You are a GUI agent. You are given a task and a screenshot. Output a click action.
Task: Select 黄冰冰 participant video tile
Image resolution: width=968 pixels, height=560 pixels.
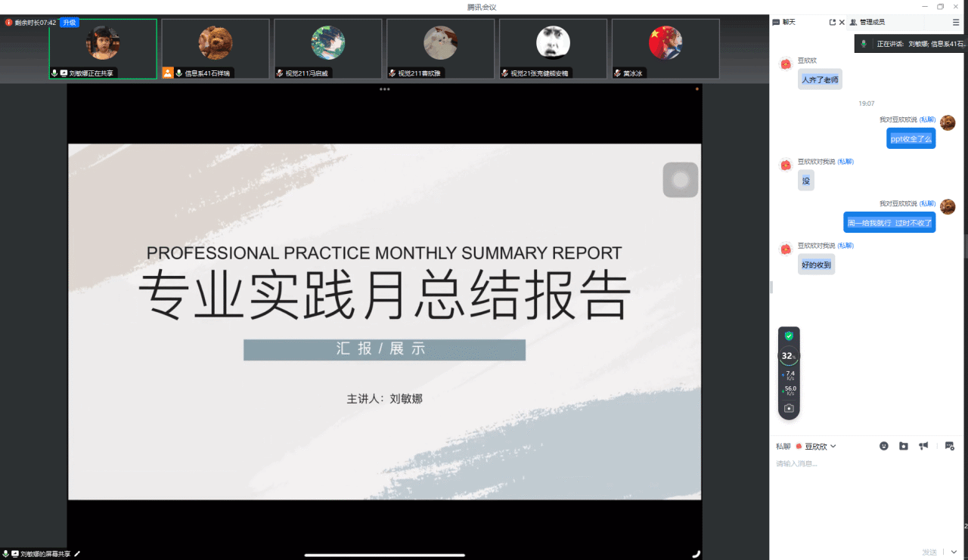coord(665,48)
